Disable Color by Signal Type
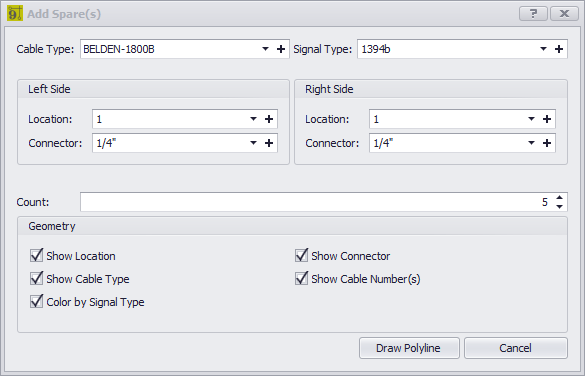The image size is (585, 376). click(37, 301)
